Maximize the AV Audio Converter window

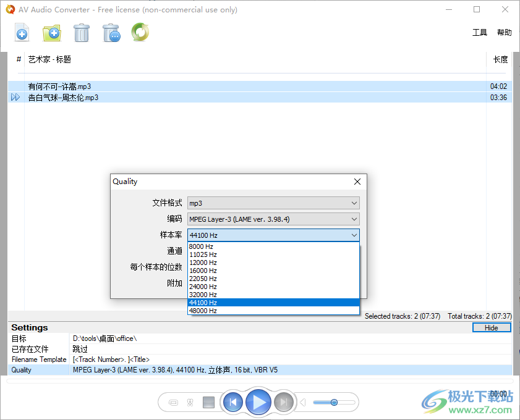coord(477,10)
